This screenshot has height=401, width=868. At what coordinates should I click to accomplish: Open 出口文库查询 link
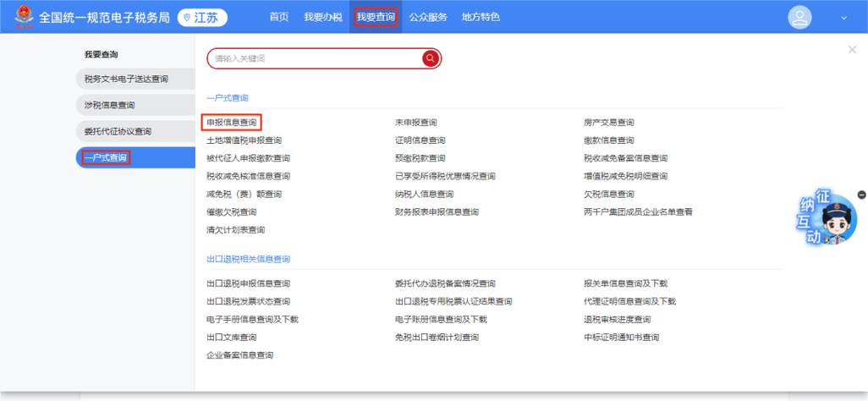(232, 338)
